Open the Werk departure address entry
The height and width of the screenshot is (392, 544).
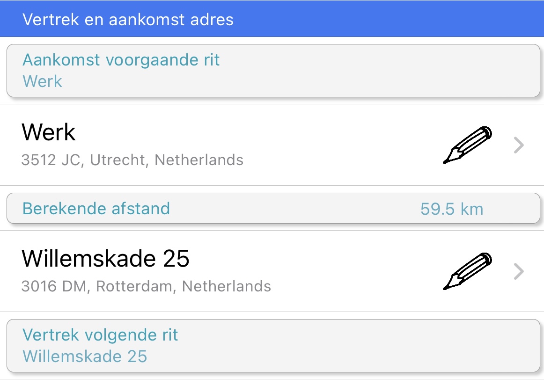pyautogui.click(x=272, y=145)
